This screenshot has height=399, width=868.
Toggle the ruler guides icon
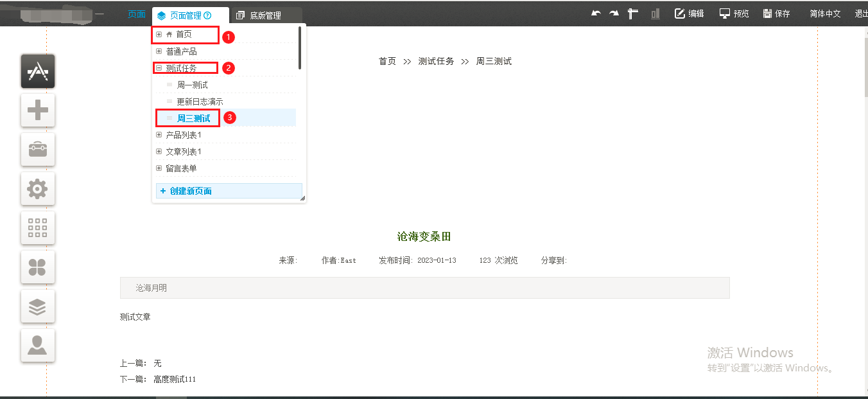pos(633,13)
